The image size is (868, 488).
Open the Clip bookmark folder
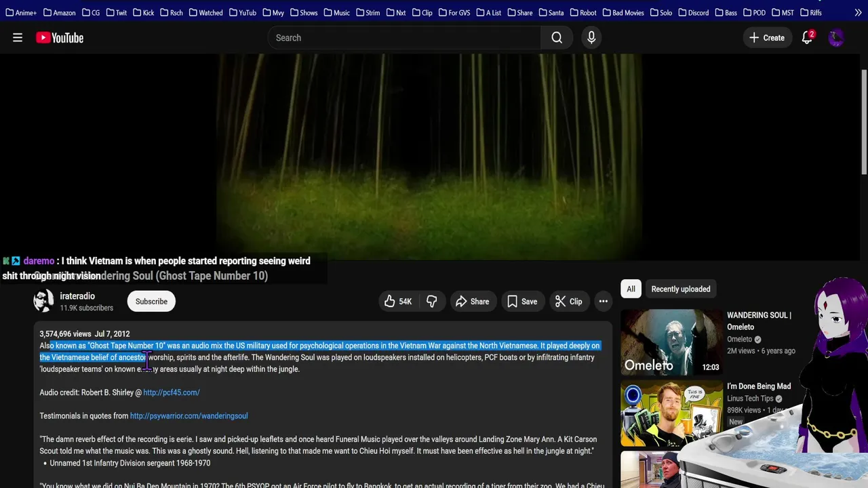[422, 12]
